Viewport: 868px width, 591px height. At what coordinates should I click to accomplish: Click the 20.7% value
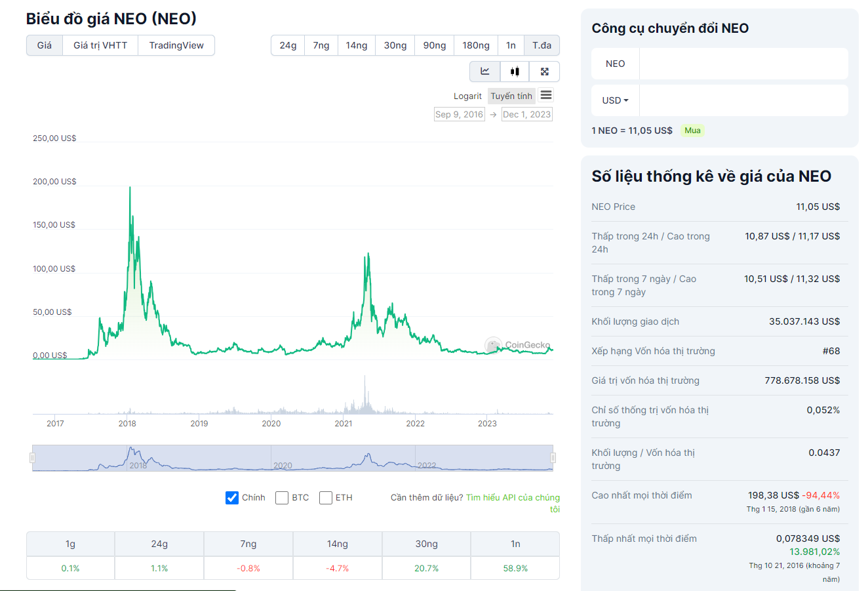pos(427,568)
